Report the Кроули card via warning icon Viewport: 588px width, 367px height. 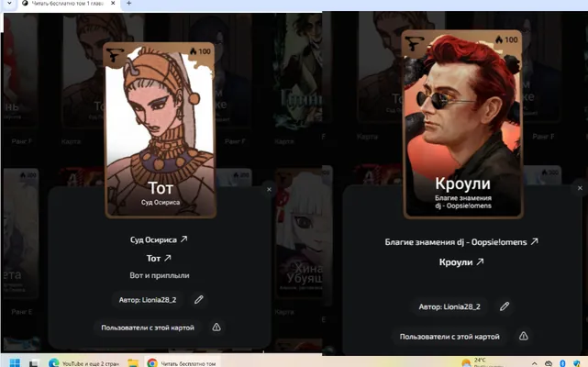[524, 336]
